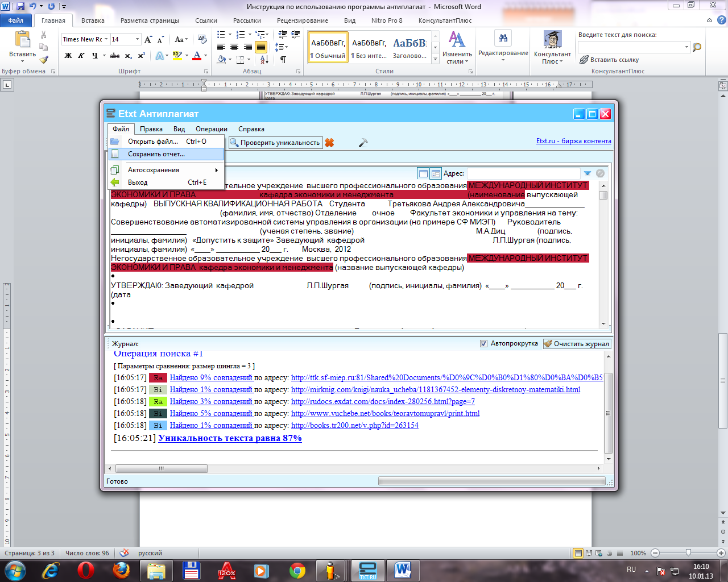The height and width of the screenshot is (582, 728).
Task: Toggle the Автопрокрутка checkbox
Action: pos(483,343)
